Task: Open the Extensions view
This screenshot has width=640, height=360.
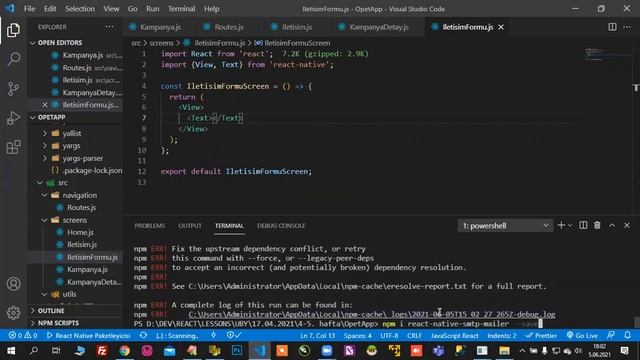Action: [x=13, y=147]
